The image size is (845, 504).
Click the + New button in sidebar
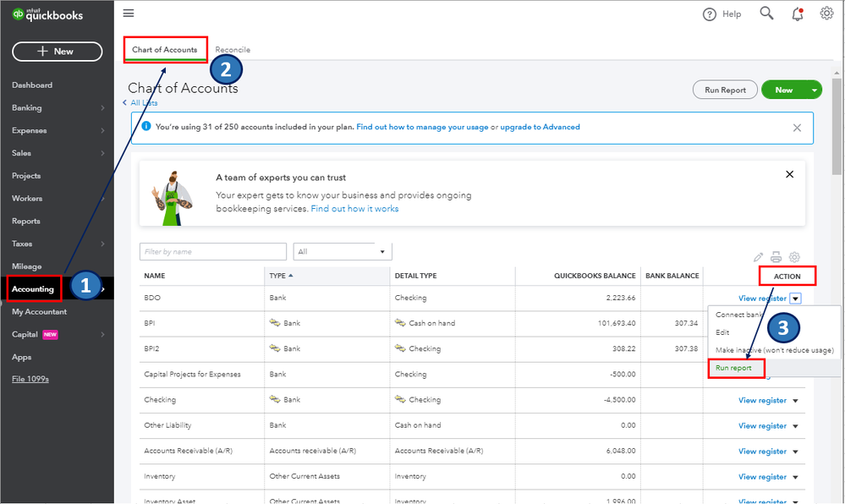58,52
